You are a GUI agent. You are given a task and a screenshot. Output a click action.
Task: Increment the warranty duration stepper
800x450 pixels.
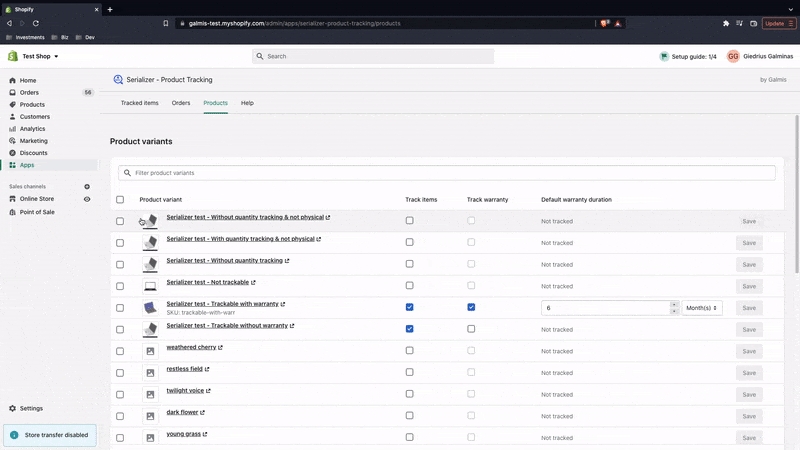click(674, 304)
